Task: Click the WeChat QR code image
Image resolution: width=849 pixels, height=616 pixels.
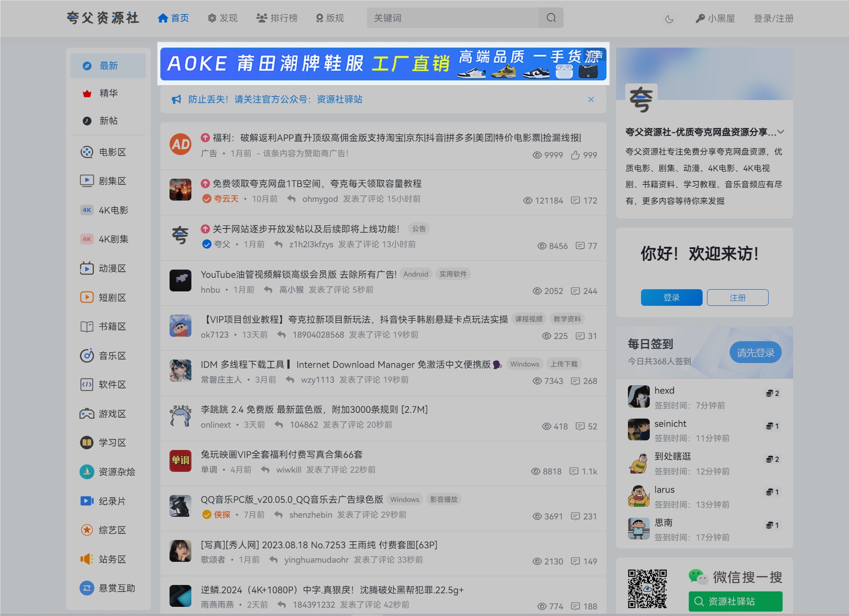Action: [x=647, y=588]
